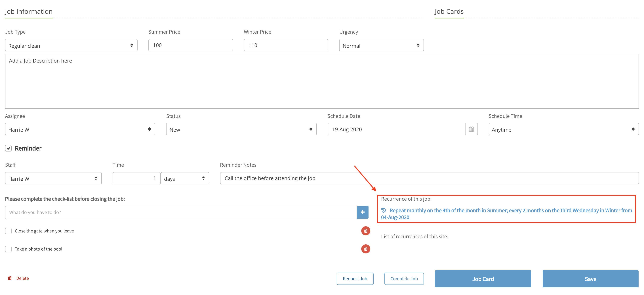Toggle the Reminder checkbox

[8, 148]
